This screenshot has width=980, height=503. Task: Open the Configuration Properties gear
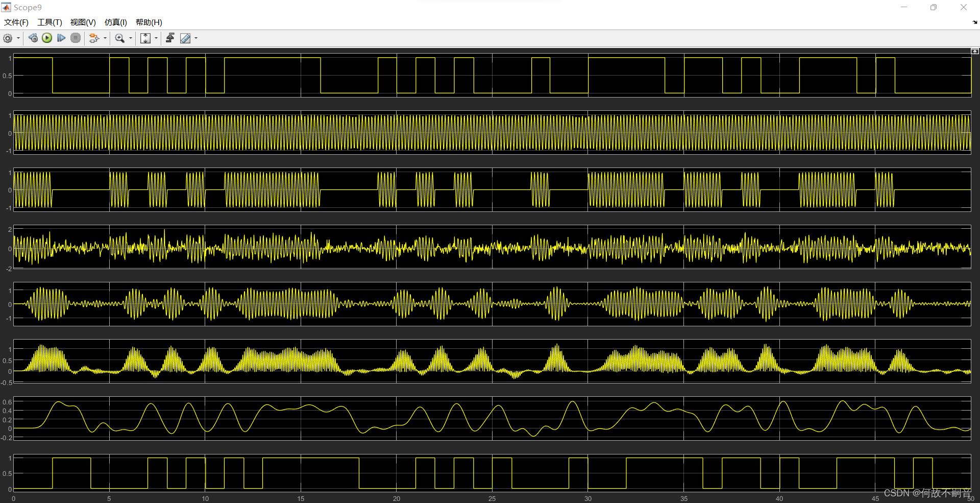[x=8, y=38]
